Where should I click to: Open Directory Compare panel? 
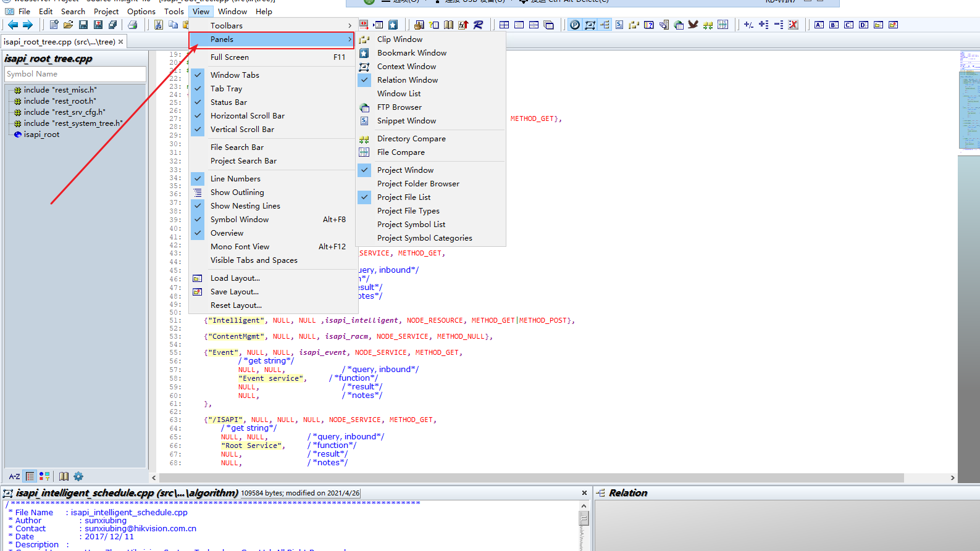pyautogui.click(x=430, y=138)
